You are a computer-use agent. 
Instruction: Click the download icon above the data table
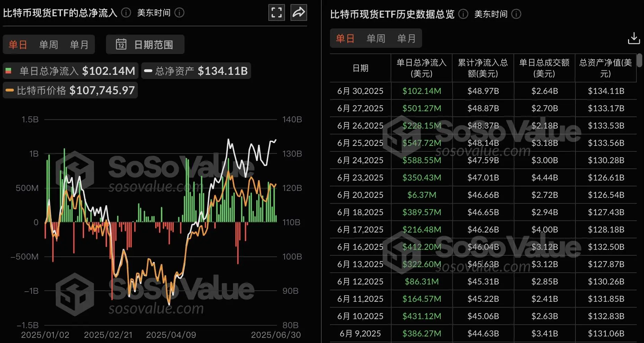pyautogui.click(x=634, y=38)
